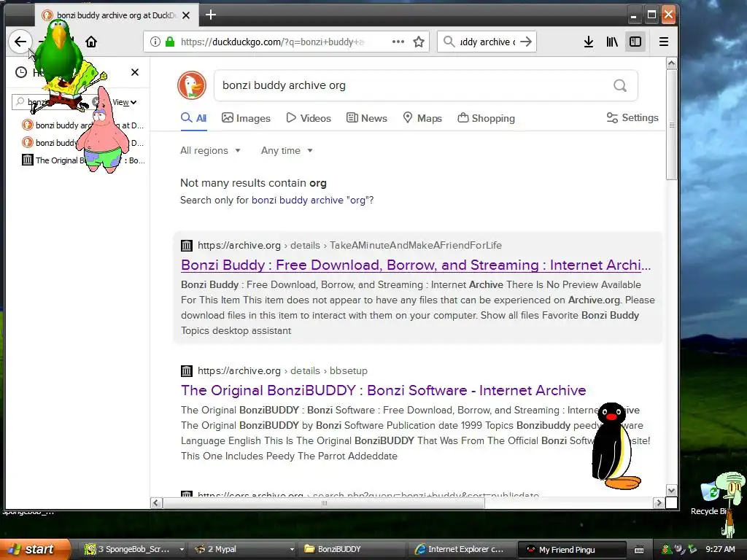This screenshot has height=560, width=747.
Task: Open The Original BonziBUDDY result link
Action: [384, 391]
